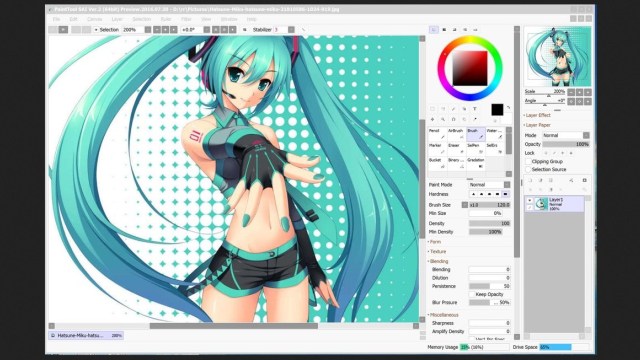Select the Bucket tool
This screenshot has height=360, width=640.
[437, 164]
